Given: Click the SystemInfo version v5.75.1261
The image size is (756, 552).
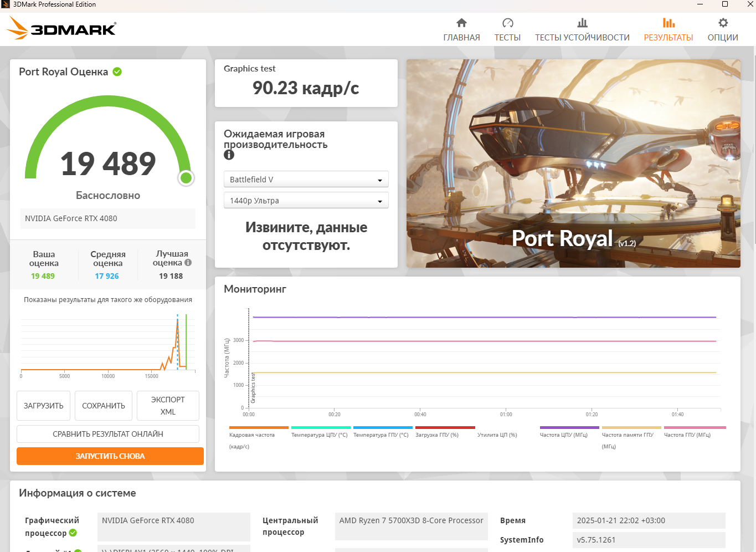Looking at the screenshot, I should (649, 540).
